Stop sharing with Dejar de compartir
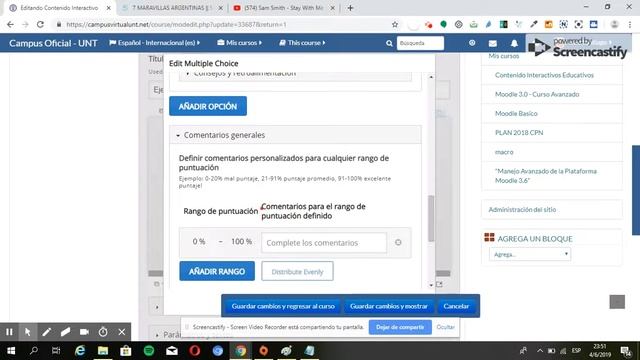 coord(400,327)
